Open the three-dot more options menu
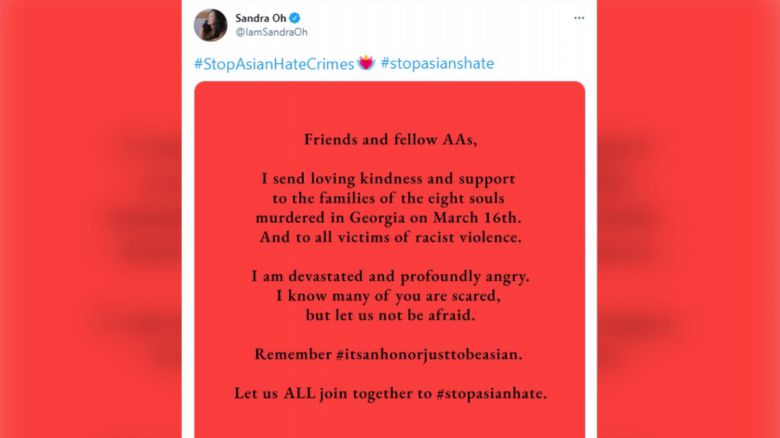780x438 pixels. click(579, 19)
